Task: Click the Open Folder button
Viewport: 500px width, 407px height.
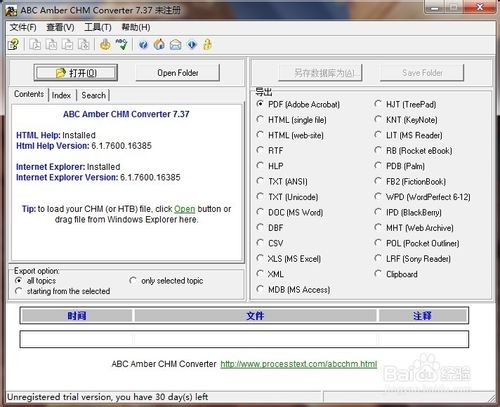Action: (178, 73)
